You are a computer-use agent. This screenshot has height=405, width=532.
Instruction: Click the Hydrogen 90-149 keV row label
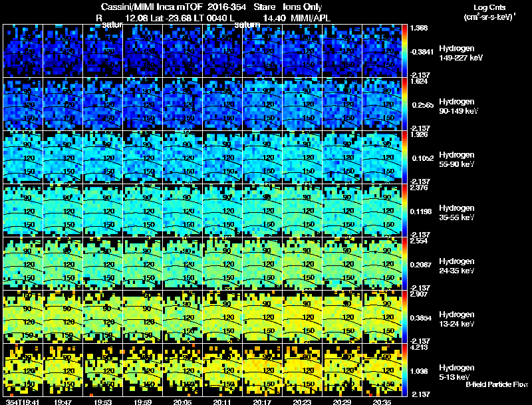pyautogui.click(x=459, y=106)
